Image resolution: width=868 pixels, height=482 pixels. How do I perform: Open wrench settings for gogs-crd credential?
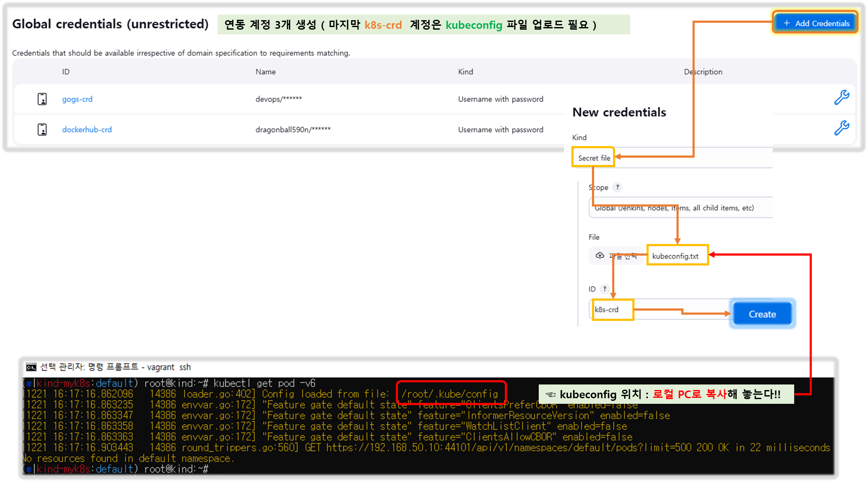[x=841, y=98]
